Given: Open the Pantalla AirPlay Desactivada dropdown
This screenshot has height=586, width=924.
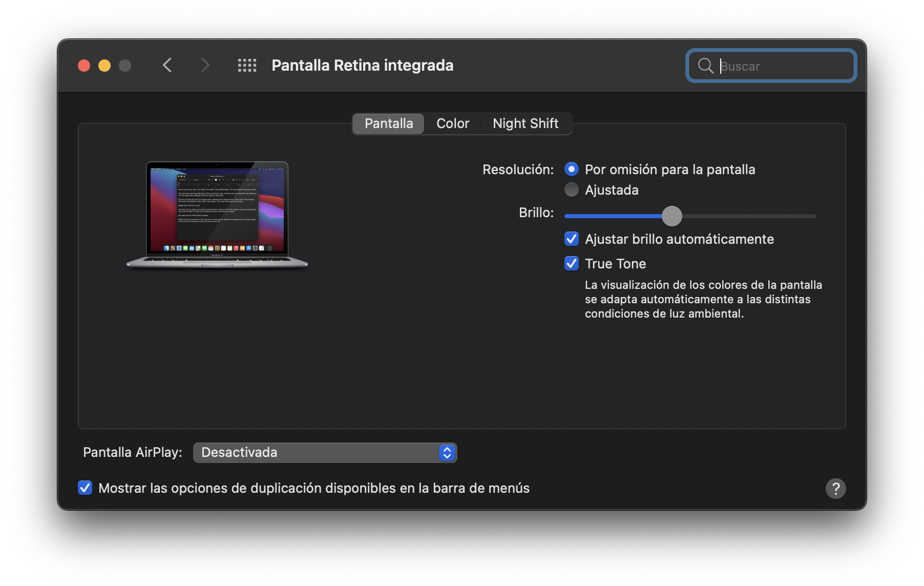Looking at the screenshot, I should (318, 453).
